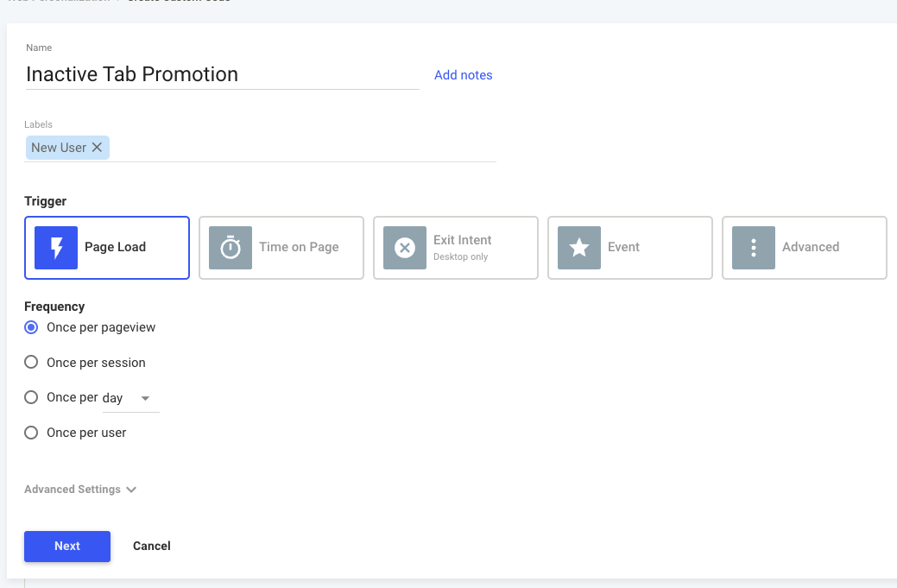Image resolution: width=897 pixels, height=588 pixels.
Task: Open the day interval dropdown
Action: [x=130, y=398]
